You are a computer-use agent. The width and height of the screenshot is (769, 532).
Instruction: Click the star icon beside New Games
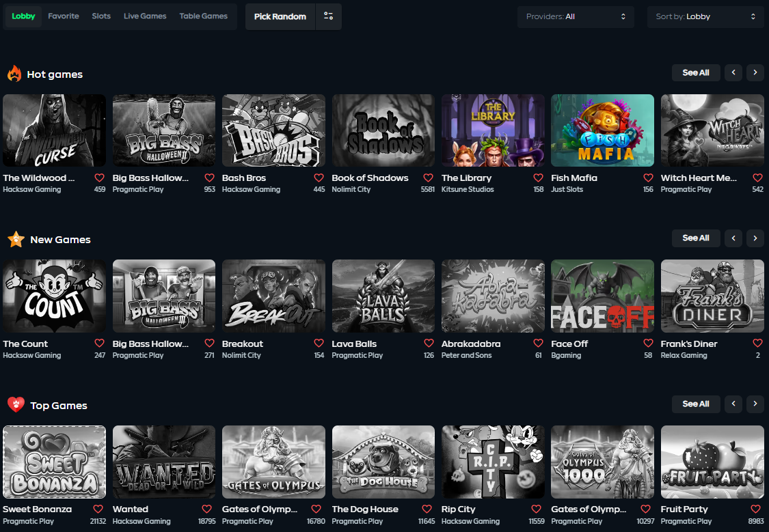(16, 240)
